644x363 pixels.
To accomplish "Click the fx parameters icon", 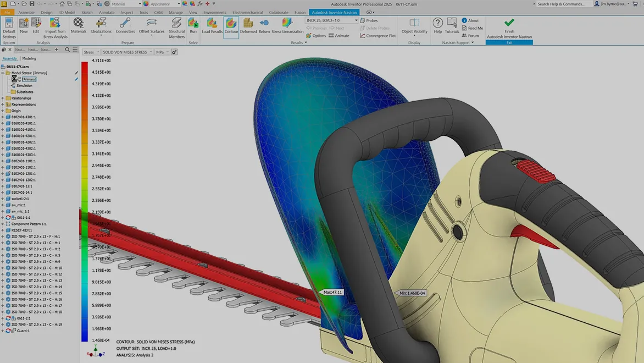I will 200,4.
